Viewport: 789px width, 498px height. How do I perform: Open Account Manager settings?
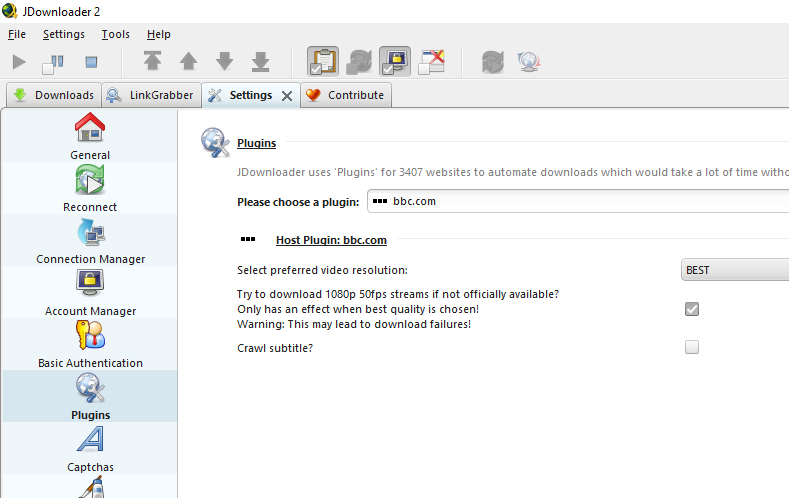(90, 292)
